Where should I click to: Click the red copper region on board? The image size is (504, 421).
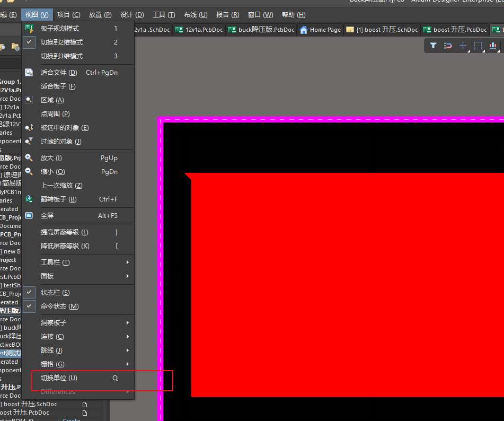click(x=347, y=285)
